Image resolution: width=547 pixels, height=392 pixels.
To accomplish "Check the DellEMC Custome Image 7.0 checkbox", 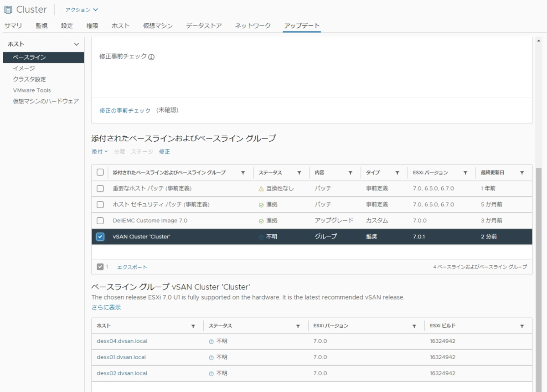I will 100,221.
